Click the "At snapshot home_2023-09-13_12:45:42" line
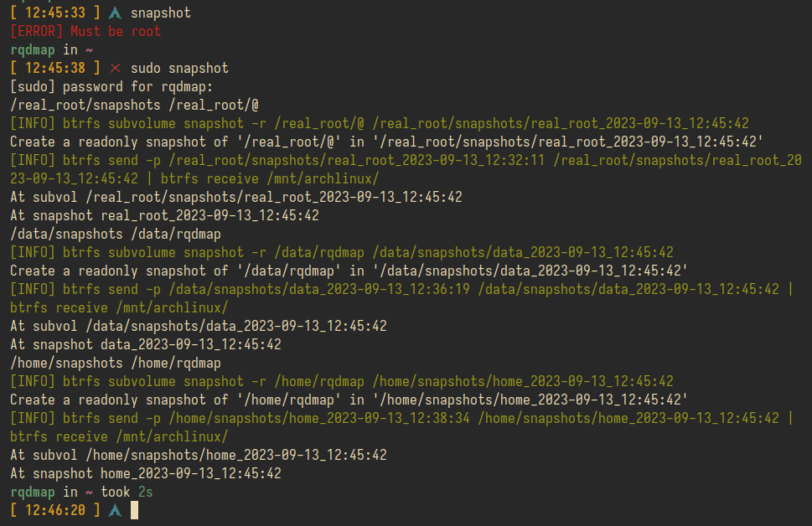Image resolution: width=812 pixels, height=526 pixels. click(x=146, y=473)
